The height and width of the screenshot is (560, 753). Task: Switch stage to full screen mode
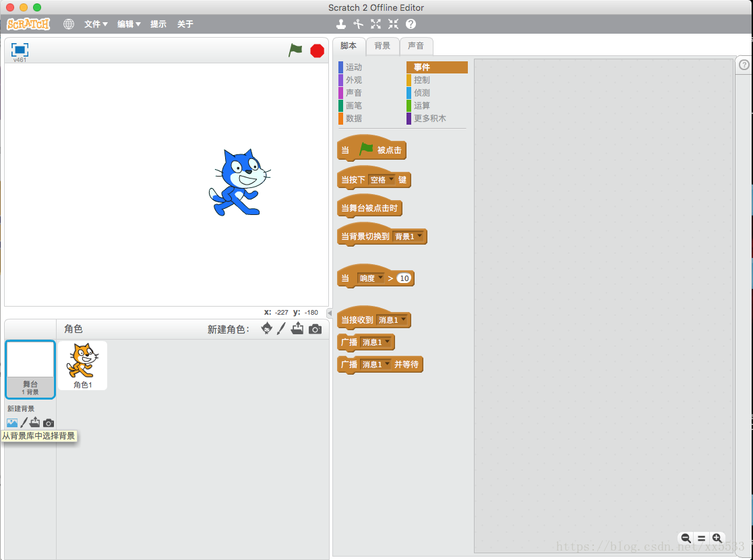(x=20, y=49)
